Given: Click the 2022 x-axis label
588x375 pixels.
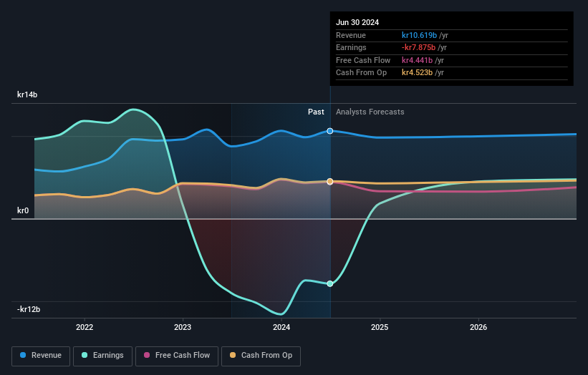Looking at the screenshot, I should (85, 327).
